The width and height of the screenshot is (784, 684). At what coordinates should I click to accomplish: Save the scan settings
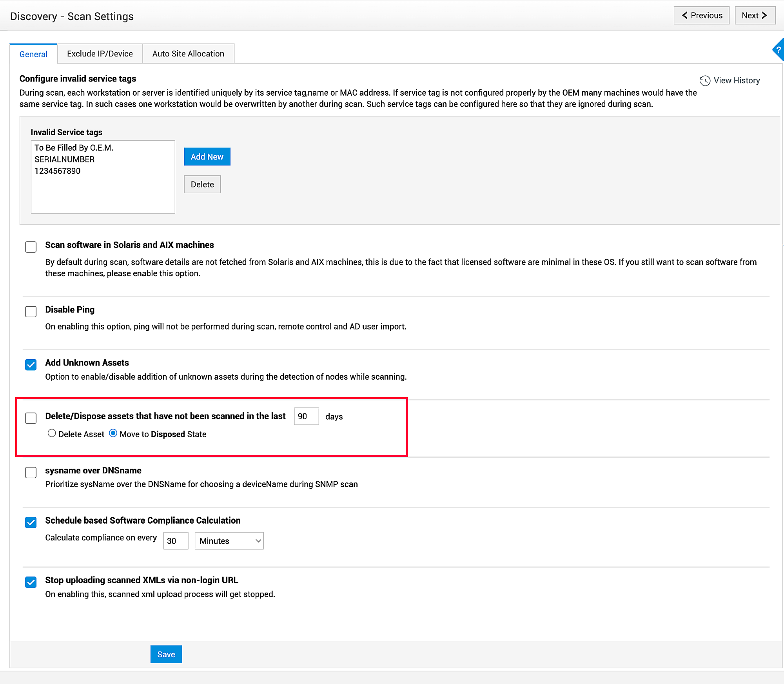[166, 654]
